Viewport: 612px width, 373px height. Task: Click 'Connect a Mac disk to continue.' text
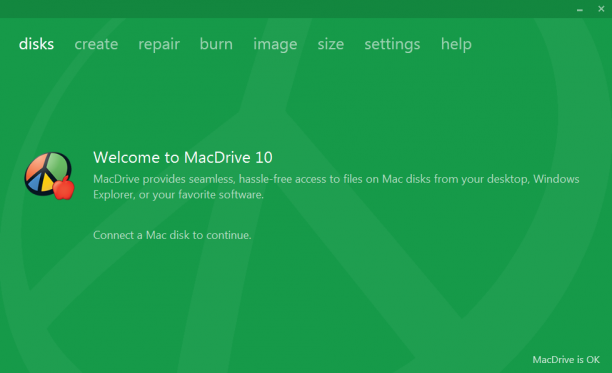point(172,235)
